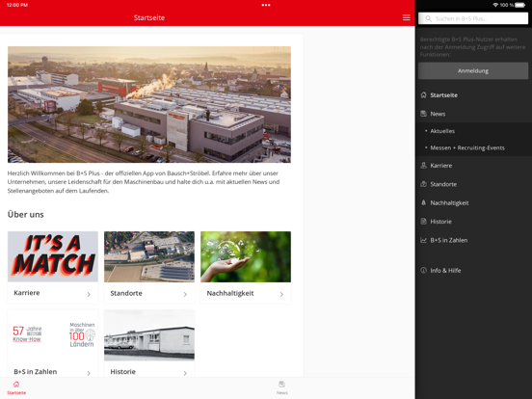Screen dimensions: 532x399
Task: Click the Berechtigte B+S Plus-Nutzer notice text
Action: click(x=472, y=47)
